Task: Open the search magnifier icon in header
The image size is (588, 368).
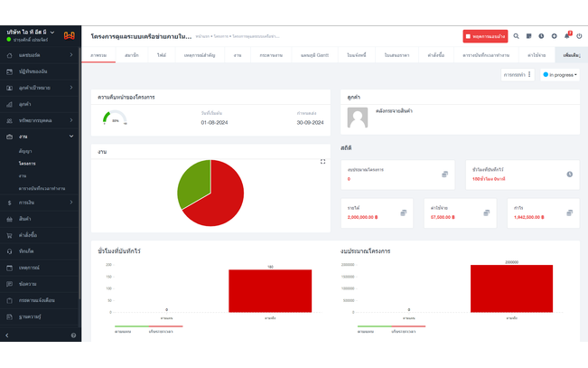Action: [517, 36]
